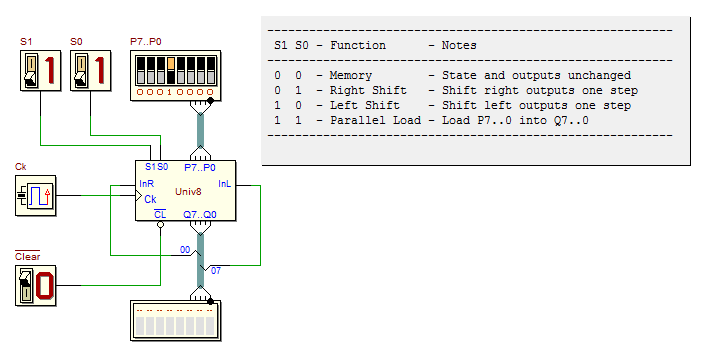
Task: Select the 00 bus tap label
Action: pos(185,249)
